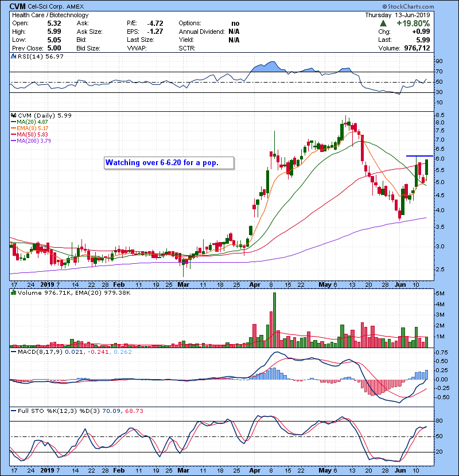Click the 5M volume scale label
The height and width of the screenshot is (476, 459).
coord(440,294)
